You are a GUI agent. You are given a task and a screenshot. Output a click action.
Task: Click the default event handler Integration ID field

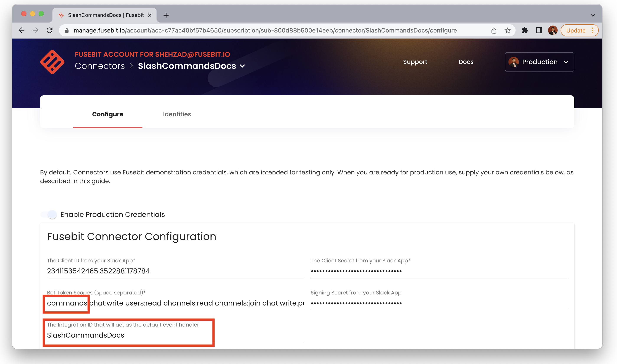tap(175, 335)
